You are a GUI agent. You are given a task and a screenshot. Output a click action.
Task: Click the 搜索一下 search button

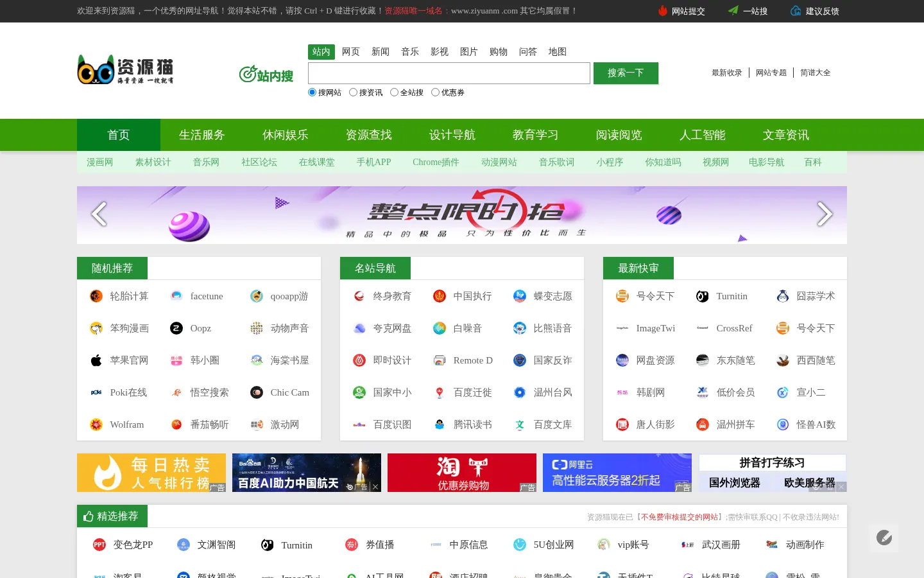pos(626,73)
